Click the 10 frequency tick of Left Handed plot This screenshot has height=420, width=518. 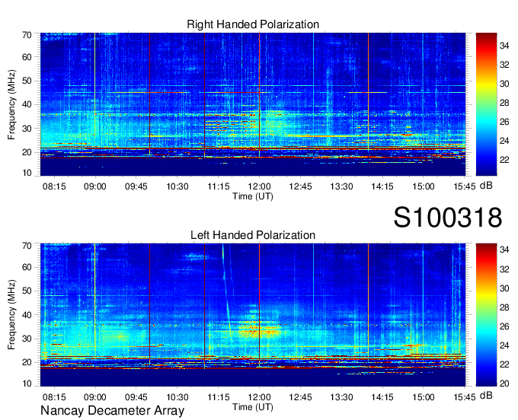(x=27, y=383)
